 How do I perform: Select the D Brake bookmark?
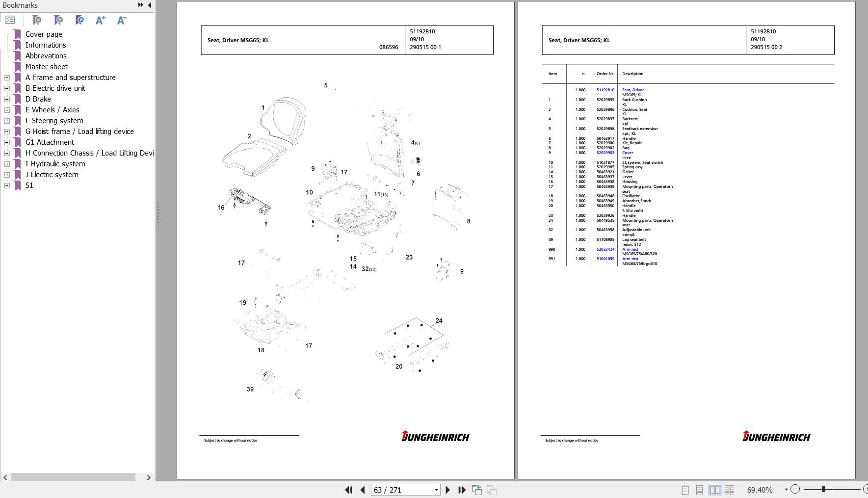point(38,99)
